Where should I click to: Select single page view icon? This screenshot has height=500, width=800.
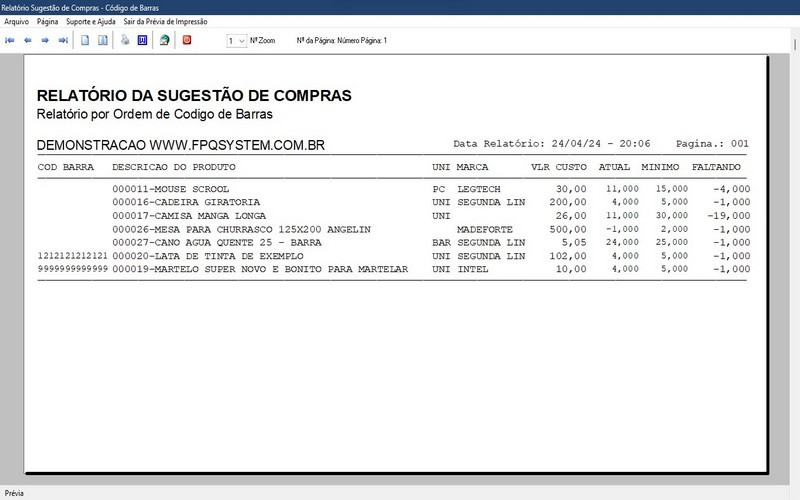pos(86,40)
